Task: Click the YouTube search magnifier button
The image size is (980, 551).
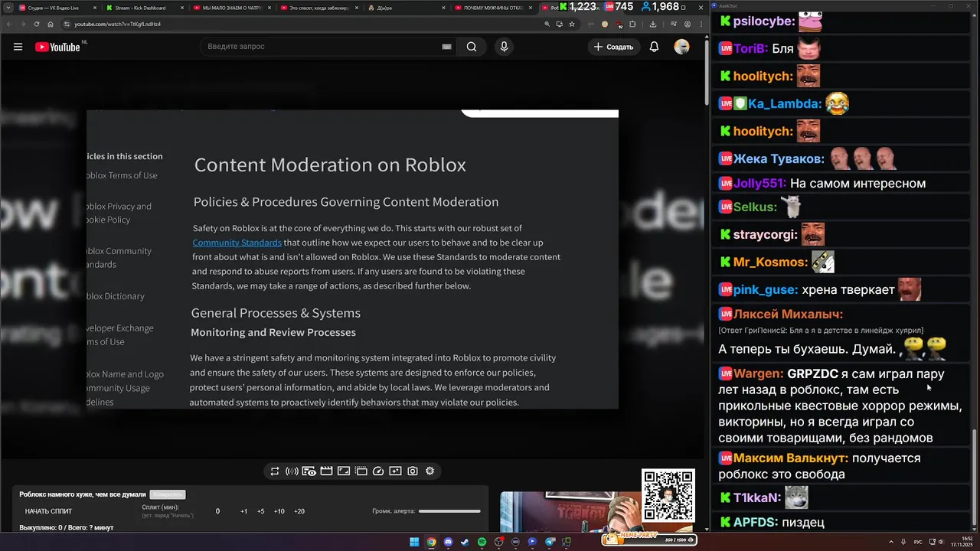Action: click(x=472, y=47)
